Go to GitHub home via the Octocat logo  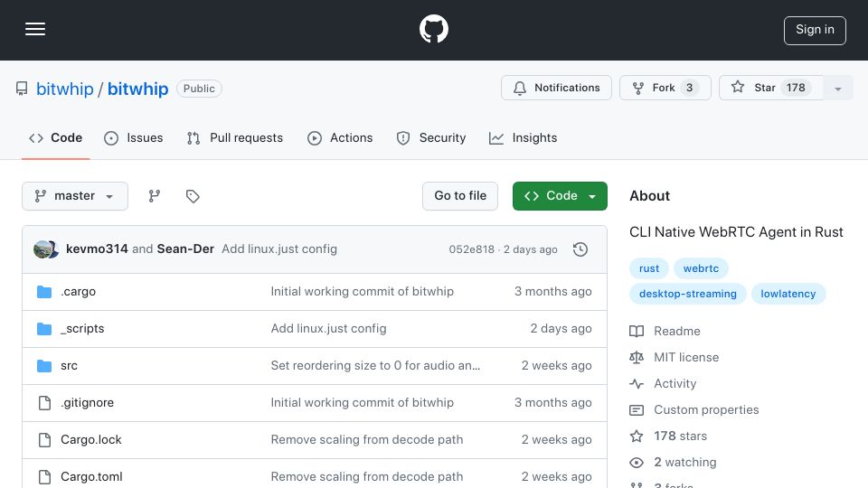[x=433, y=29]
